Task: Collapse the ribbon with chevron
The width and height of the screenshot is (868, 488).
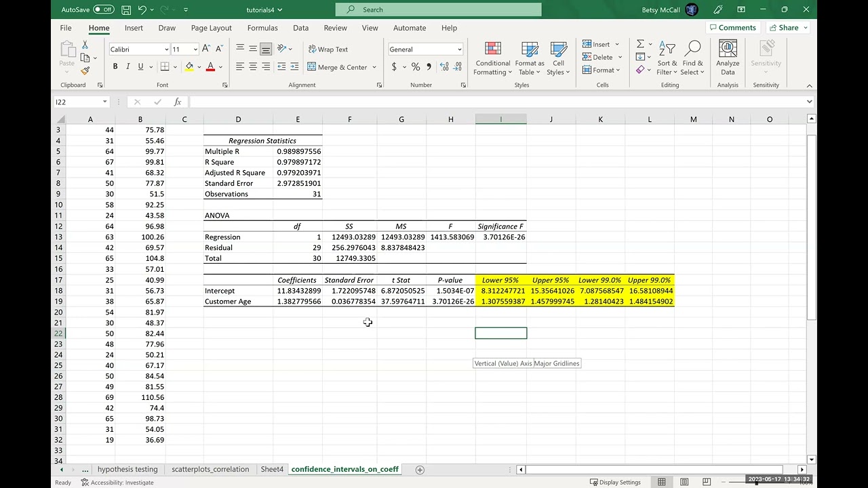Action: (809, 86)
